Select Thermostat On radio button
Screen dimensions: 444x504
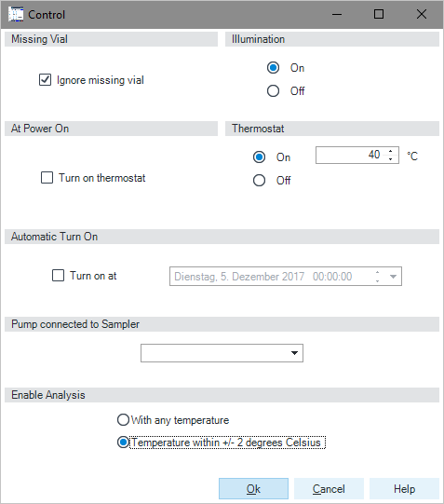click(259, 157)
